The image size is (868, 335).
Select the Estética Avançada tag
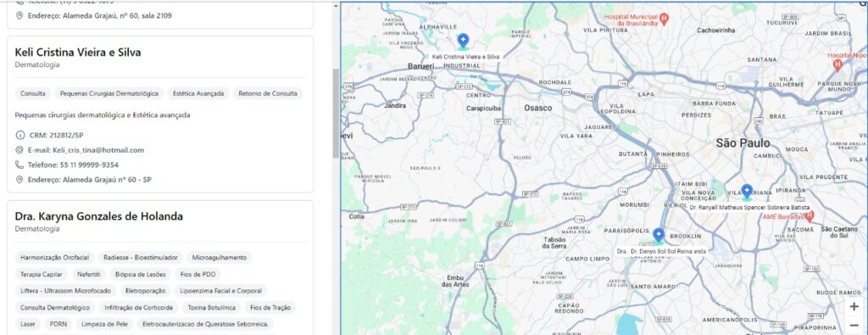pos(198,93)
